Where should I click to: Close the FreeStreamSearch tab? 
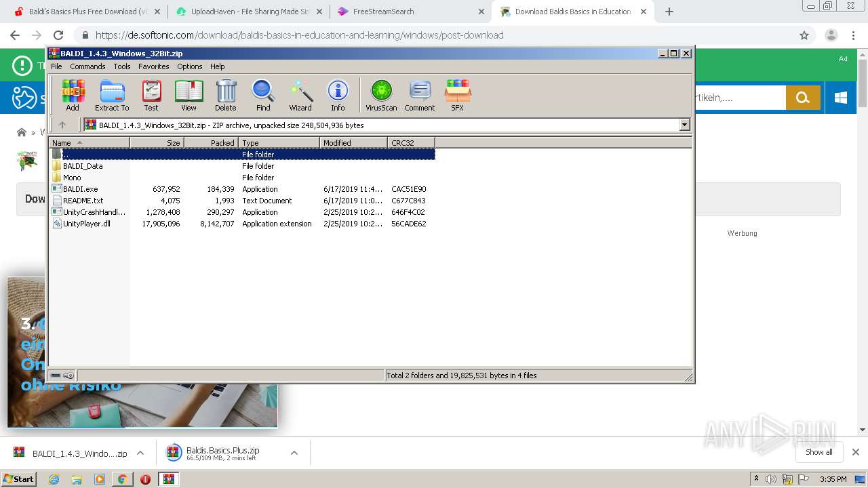pyautogui.click(x=481, y=12)
